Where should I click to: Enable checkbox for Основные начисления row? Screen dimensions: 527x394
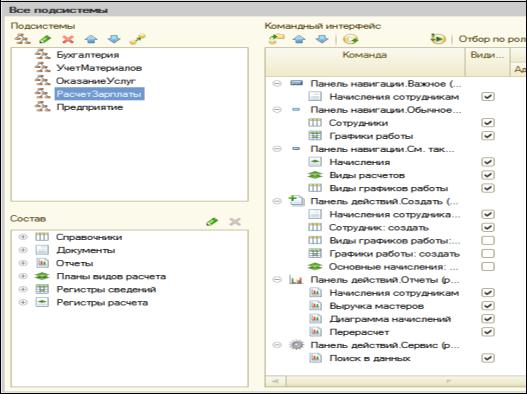click(488, 267)
